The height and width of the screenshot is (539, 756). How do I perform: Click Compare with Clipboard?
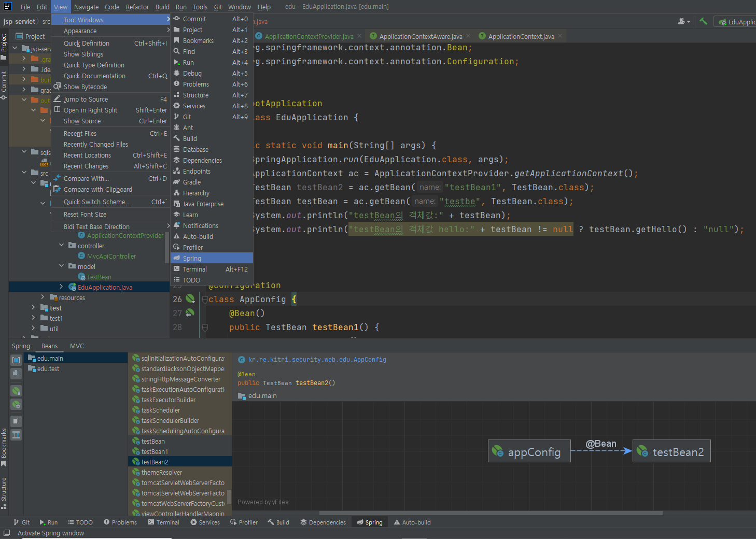tap(110, 190)
